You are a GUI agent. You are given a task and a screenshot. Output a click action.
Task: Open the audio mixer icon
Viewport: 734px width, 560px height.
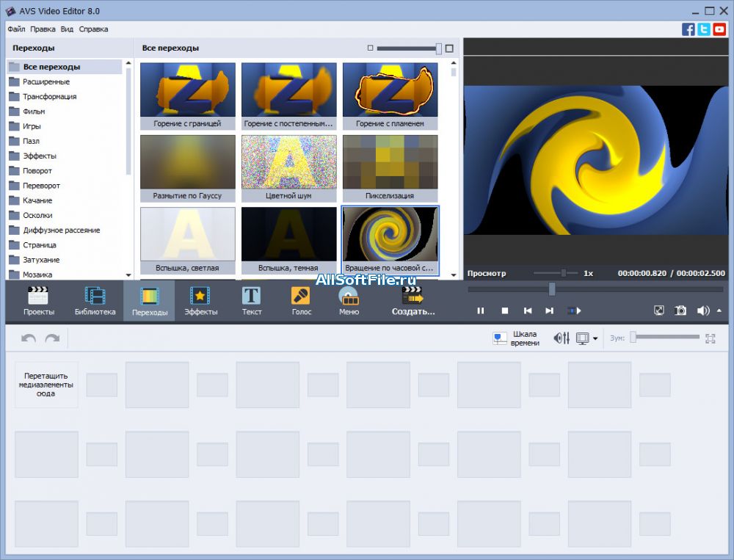click(562, 338)
